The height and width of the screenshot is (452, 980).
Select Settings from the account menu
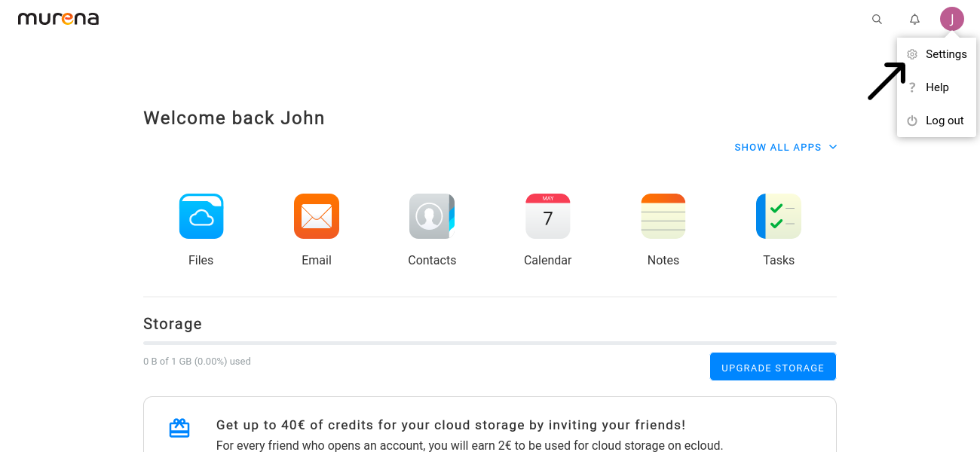[x=945, y=53]
